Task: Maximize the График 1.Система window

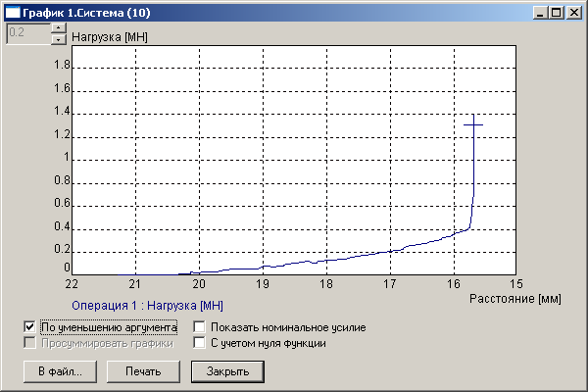Action: click(557, 13)
